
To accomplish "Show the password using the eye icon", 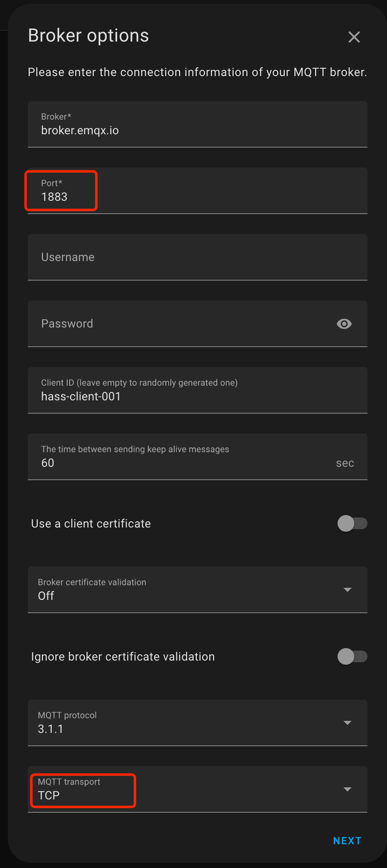I will point(344,324).
